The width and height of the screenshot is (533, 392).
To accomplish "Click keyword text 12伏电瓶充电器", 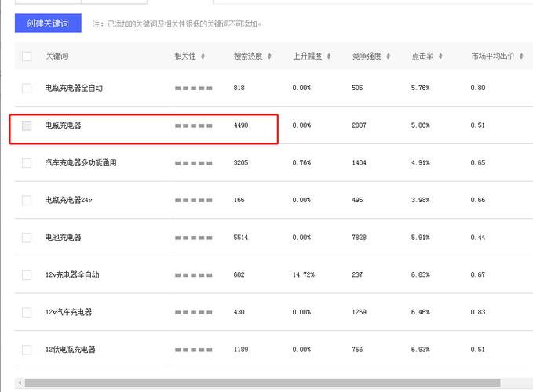I will (x=71, y=349).
